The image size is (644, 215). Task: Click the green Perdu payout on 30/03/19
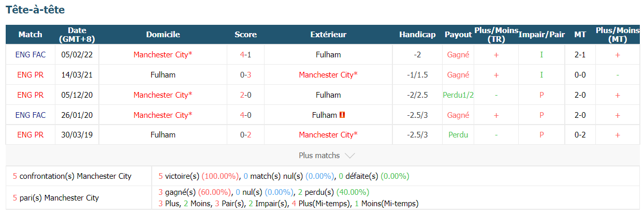pos(458,135)
